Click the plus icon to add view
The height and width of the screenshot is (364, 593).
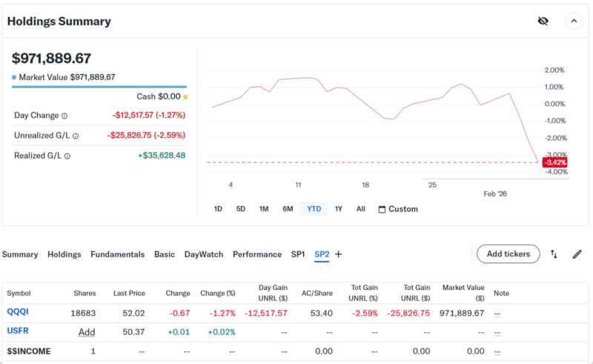(339, 254)
